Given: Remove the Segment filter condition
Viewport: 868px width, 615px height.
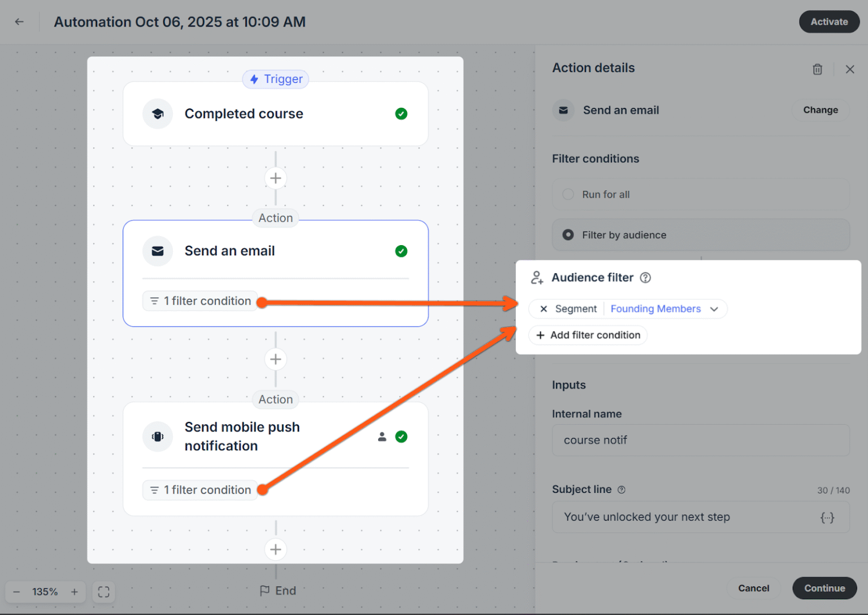Looking at the screenshot, I should pyautogui.click(x=544, y=309).
